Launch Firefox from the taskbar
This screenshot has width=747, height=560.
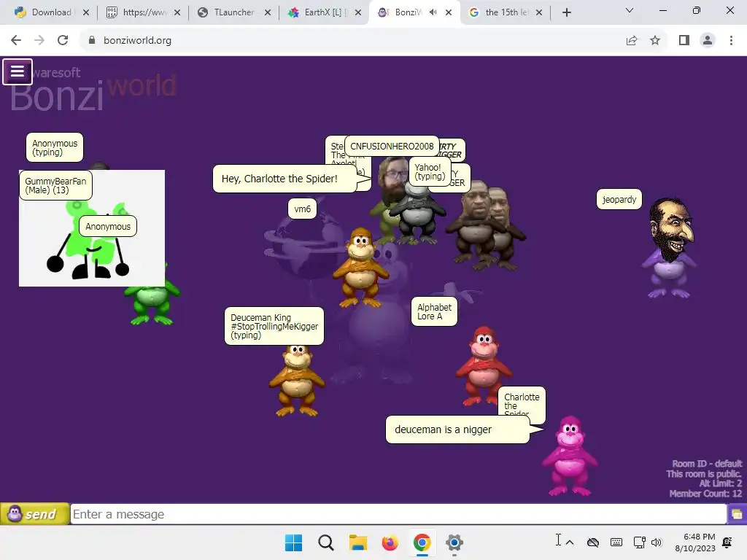pyautogui.click(x=390, y=542)
